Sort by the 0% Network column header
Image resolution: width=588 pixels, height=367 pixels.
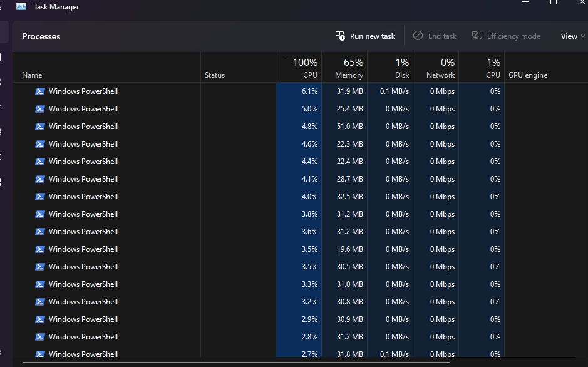pos(436,68)
